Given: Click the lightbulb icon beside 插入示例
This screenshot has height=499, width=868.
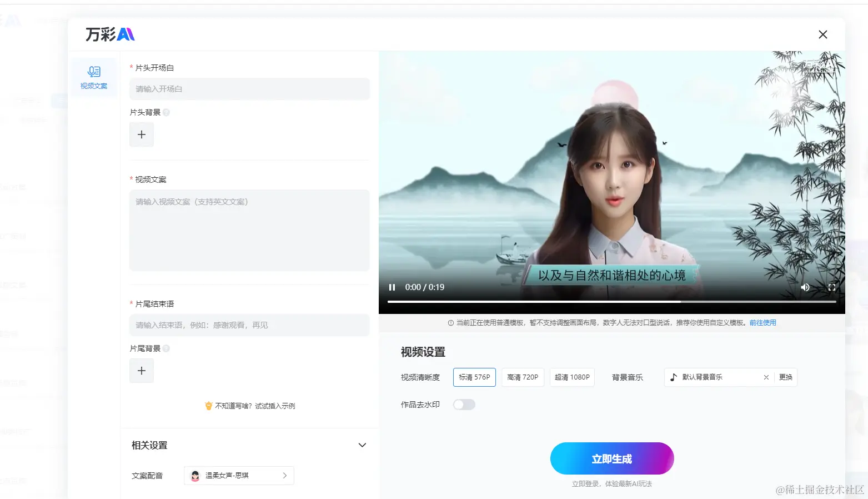Looking at the screenshot, I should (x=209, y=406).
